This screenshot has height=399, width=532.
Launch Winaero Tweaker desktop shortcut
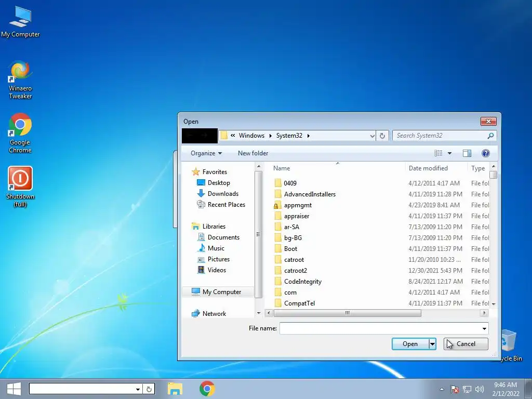tap(20, 79)
